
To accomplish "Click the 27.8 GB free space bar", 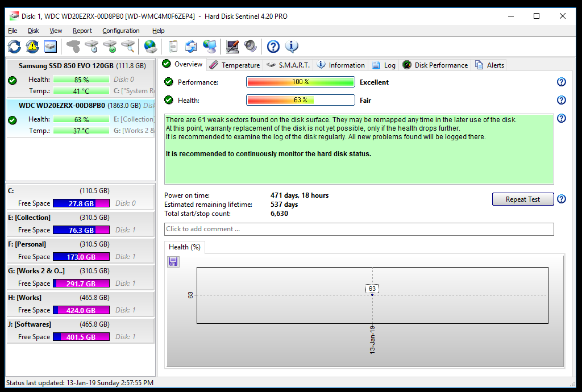I will click(x=81, y=203).
